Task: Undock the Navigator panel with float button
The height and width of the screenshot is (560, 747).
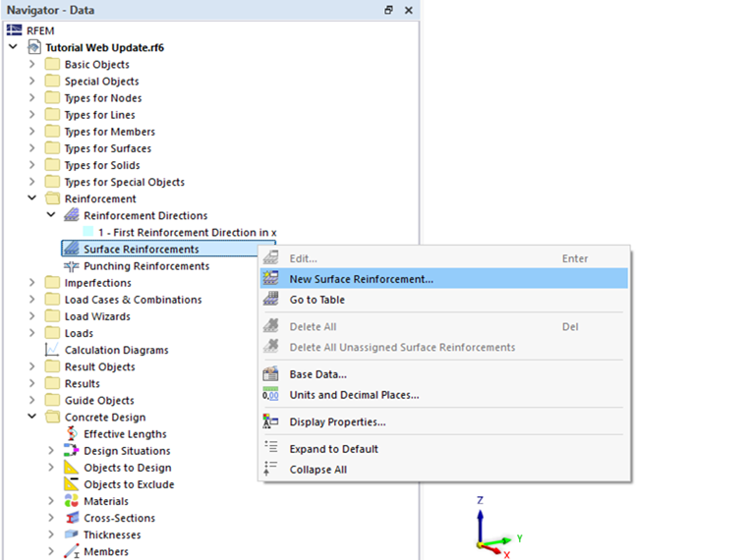Action: click(x=389, y=10)
